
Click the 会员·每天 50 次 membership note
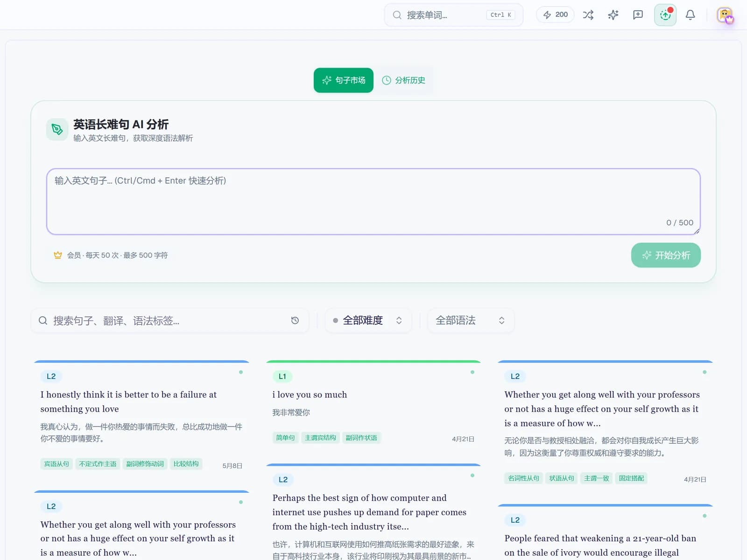[117, 255]
